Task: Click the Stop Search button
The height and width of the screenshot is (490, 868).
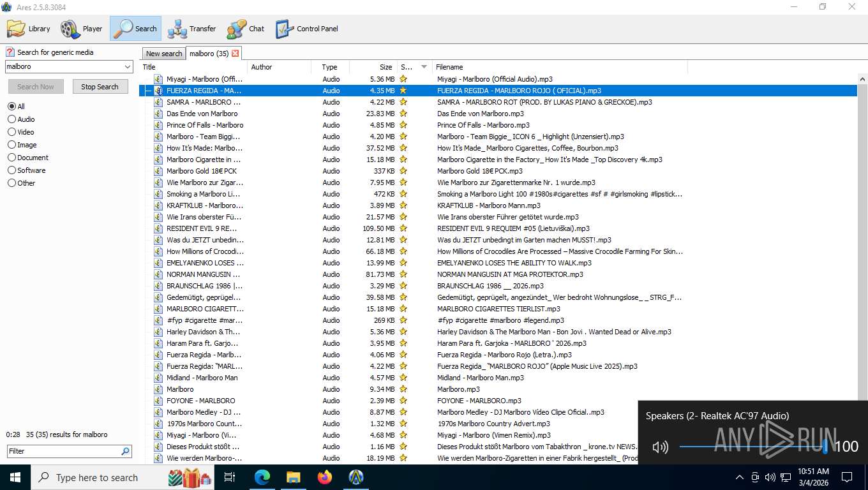Action: (100, 87)
